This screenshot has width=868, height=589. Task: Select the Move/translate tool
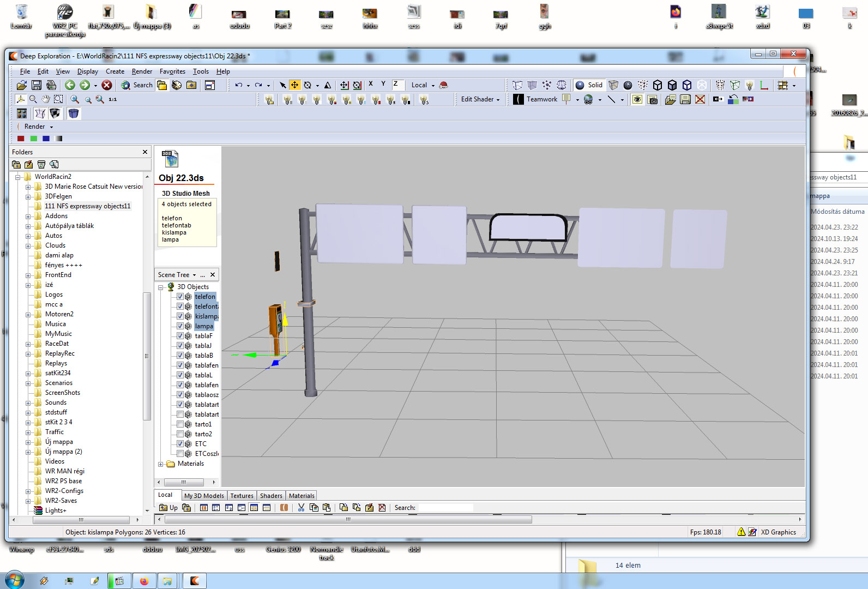[294, 85]
